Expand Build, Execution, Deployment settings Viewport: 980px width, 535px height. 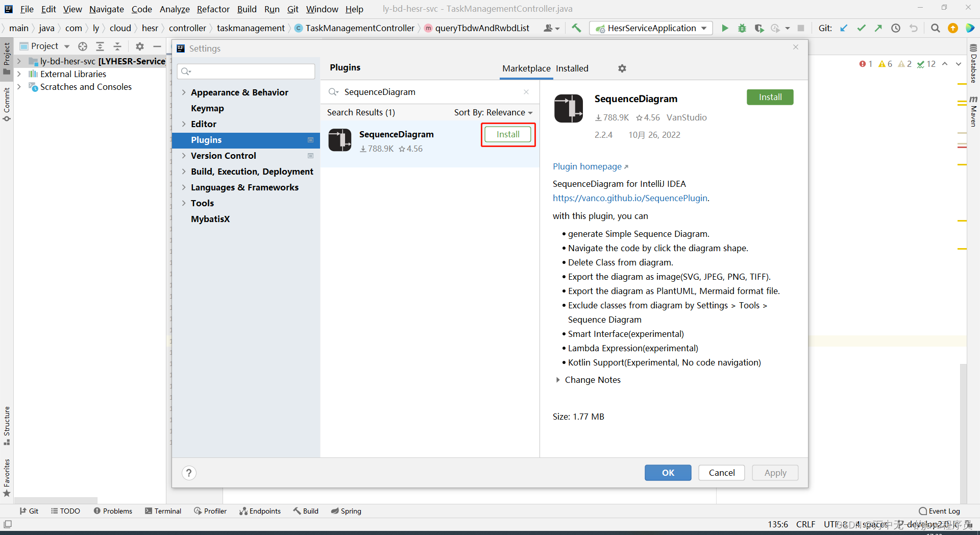(184, 172)
